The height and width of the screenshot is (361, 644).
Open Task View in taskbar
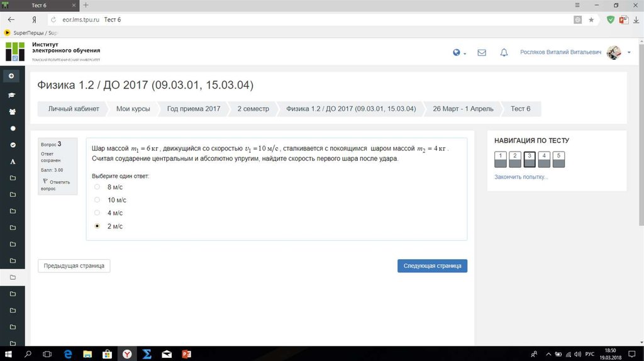48,354
